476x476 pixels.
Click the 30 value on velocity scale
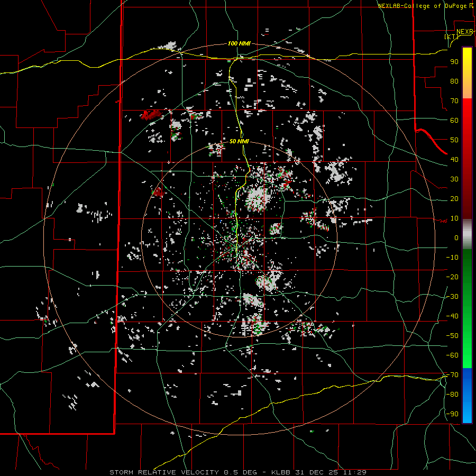(454, 179)
